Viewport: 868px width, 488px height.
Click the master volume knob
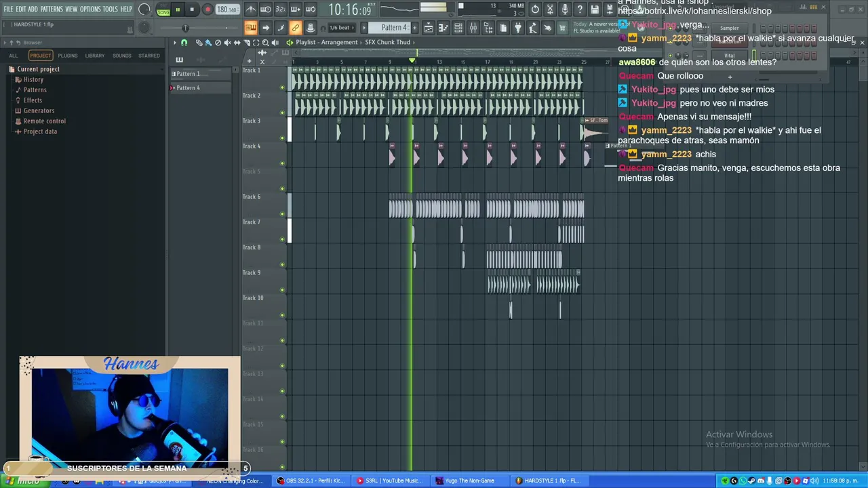tap(144, 9)
